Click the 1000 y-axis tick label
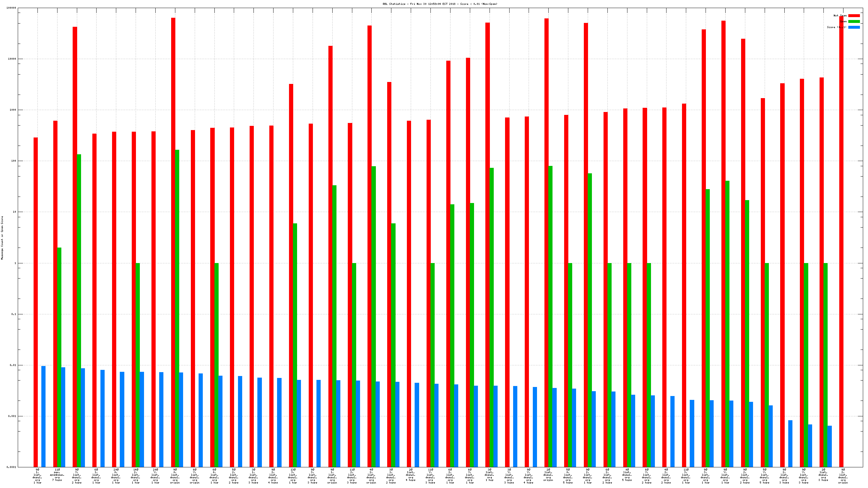868x488 pixels. (13, 110)
